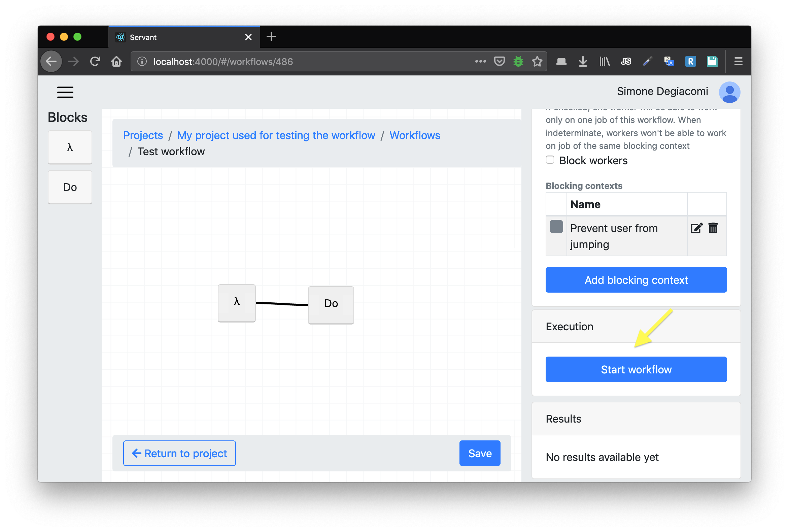Bookmark this page with the star icon
This screenshot has height=532, width=789.
click(537, 61)
